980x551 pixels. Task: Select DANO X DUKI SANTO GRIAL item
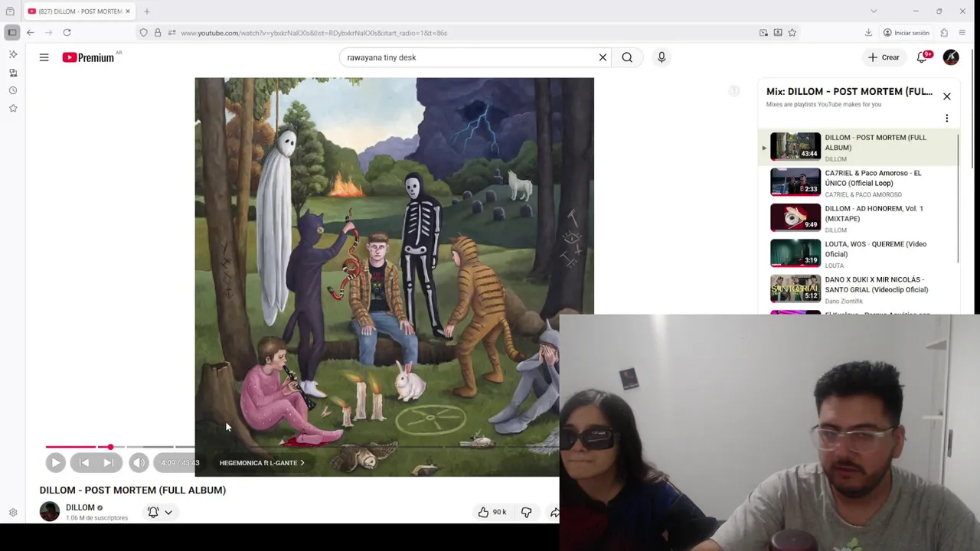pos(857,289)
